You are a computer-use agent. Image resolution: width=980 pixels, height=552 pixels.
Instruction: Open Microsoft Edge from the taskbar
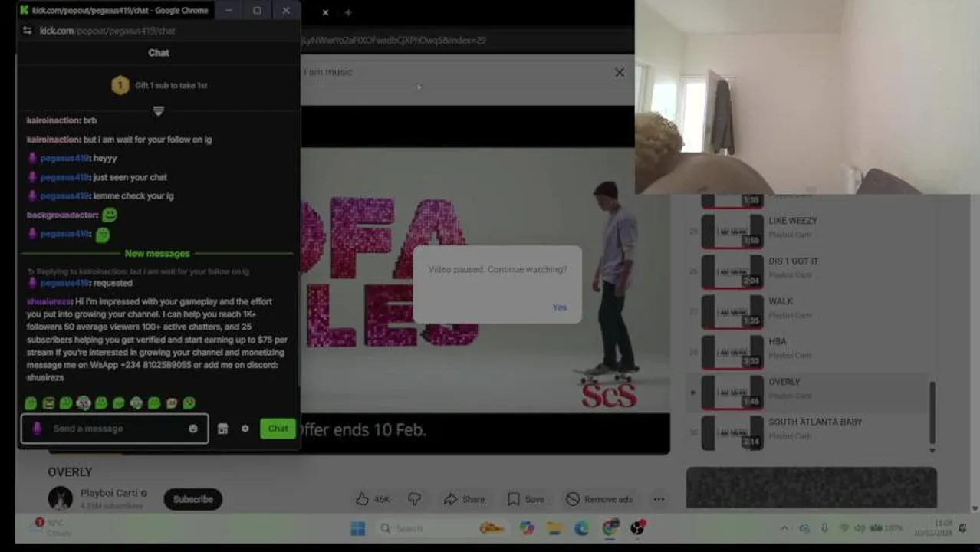tap(581, 528)
